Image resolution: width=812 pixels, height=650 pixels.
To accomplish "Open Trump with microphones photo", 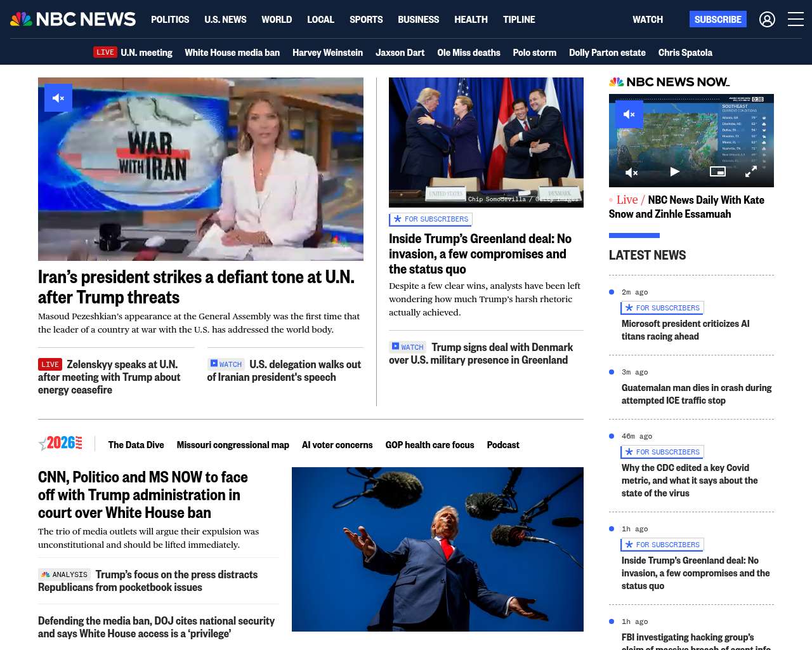I will [x=438, y=550].
